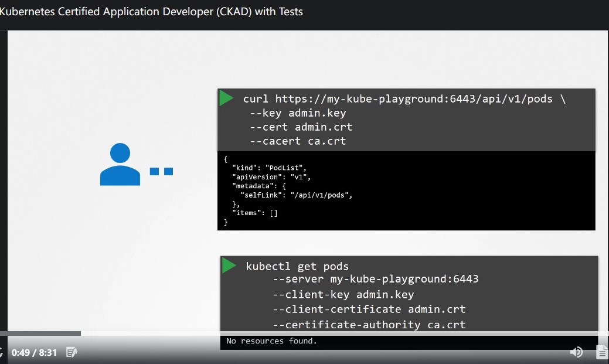The width and height of the screenshot is (609, 364).
Task: Click the "kind": "PodList" output line
Action: pos(269,168)
